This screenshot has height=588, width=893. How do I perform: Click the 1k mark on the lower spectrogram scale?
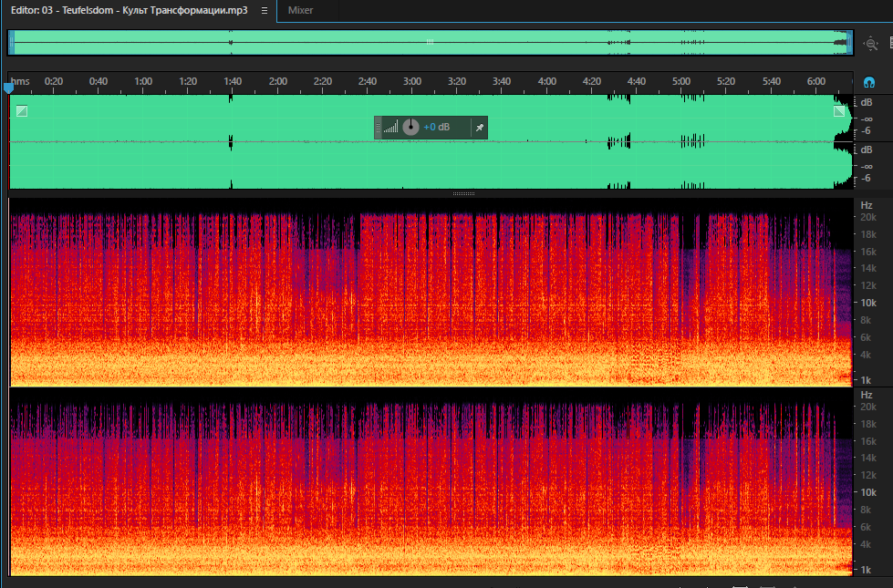(x=866, y=570)
